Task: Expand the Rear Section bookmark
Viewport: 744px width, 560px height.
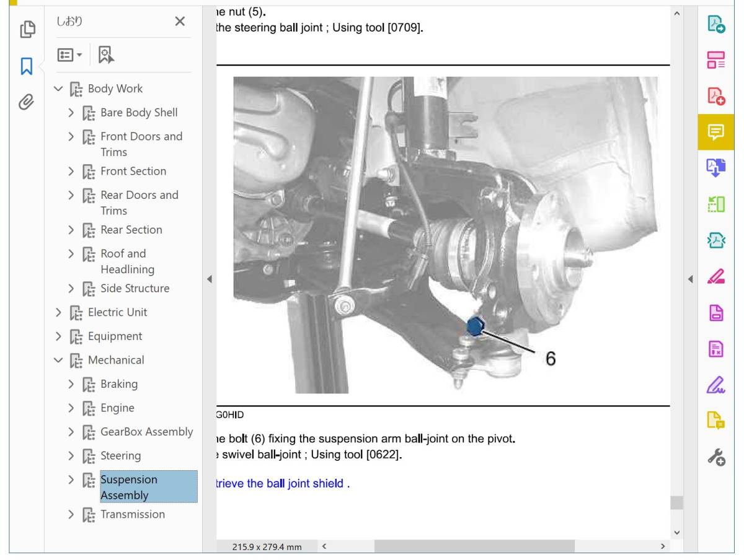Action: pos(71,230)
